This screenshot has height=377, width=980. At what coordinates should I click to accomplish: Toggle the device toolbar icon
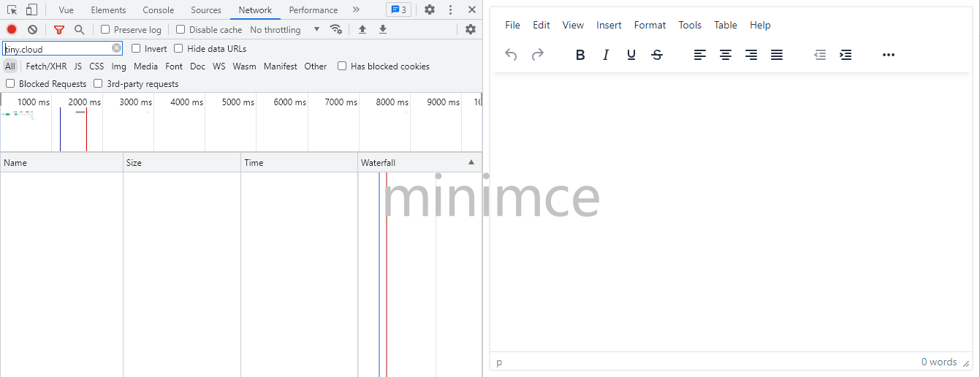click(x=31, y=9)
